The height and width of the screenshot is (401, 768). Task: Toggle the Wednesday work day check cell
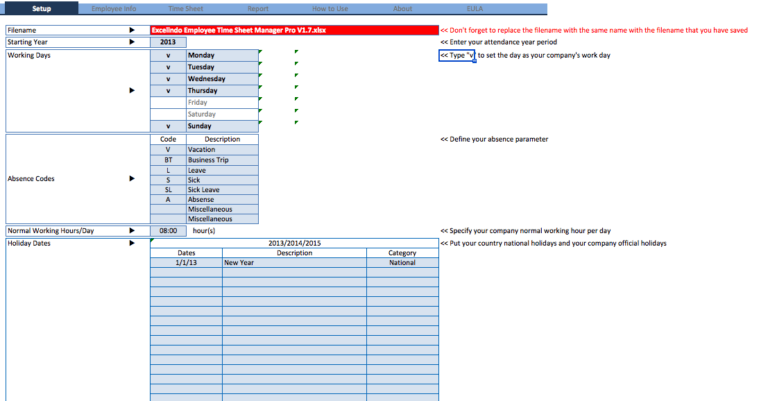click(x=168, y=79)
